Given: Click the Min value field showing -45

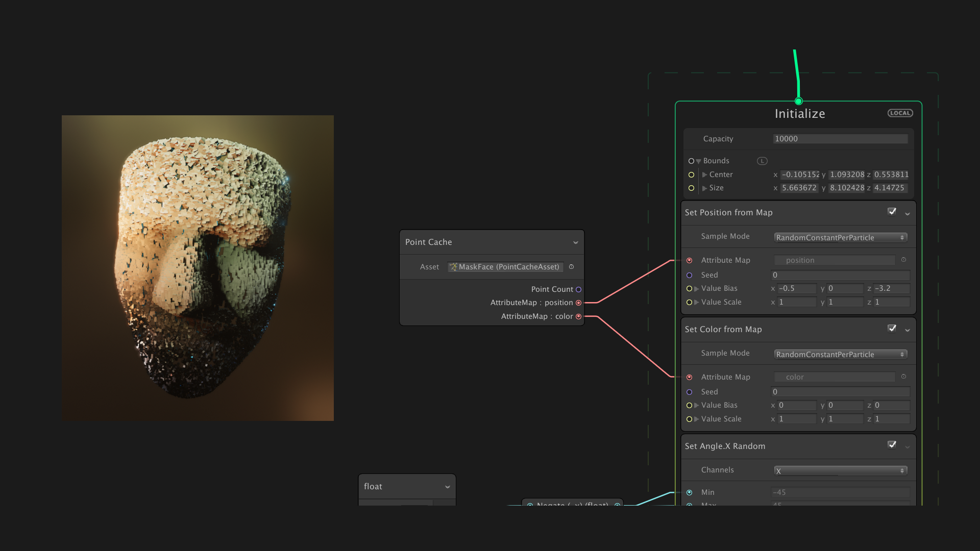Looking at the screenshot, I should (x=840, y=493).
